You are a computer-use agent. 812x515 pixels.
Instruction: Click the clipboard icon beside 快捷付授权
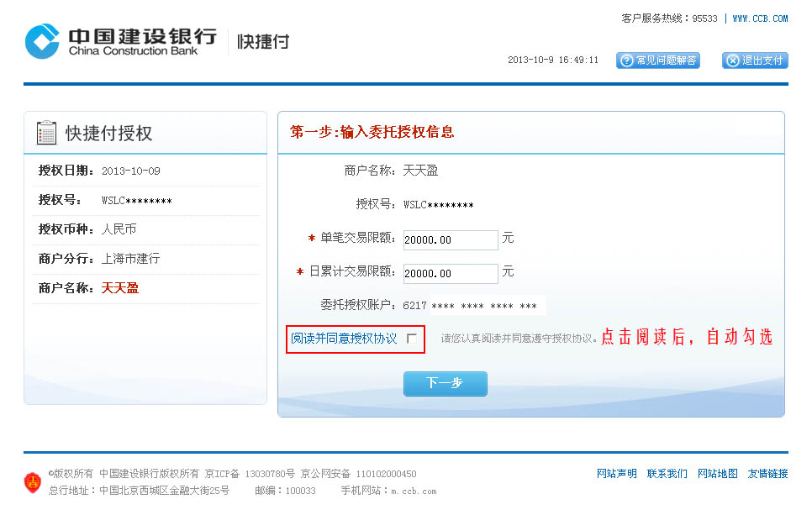(46, 133)
